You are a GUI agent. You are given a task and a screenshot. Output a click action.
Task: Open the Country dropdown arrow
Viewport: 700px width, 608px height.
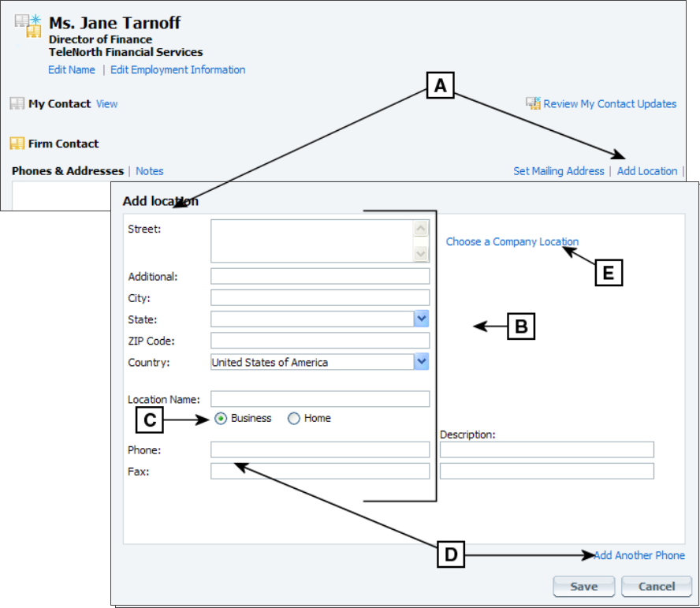pyautogui.click(x=422, y=362)
